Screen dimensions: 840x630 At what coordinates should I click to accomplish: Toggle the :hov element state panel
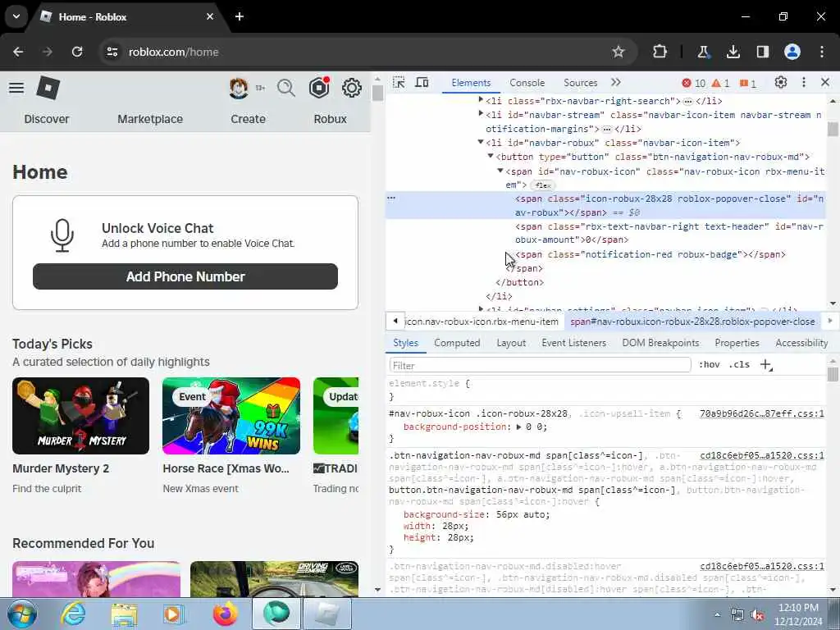(x=710, y=365)
